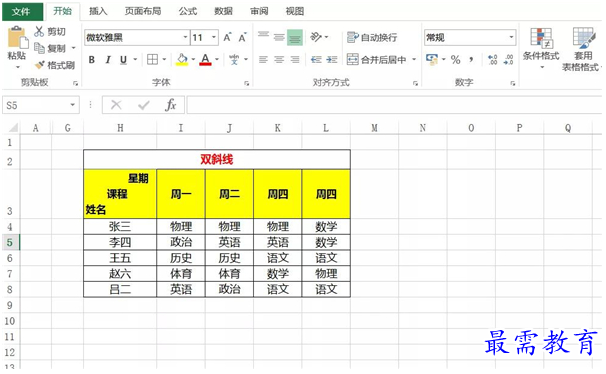This screenshot has width=606, height=374.
Task: Open clipboard group dialog launcher
Action: point(75,83)
